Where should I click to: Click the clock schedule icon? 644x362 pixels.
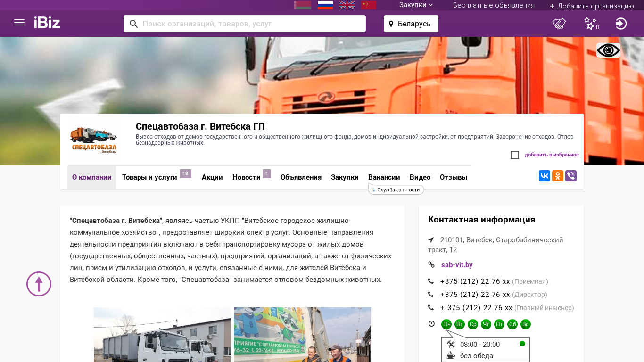point(431,324)
